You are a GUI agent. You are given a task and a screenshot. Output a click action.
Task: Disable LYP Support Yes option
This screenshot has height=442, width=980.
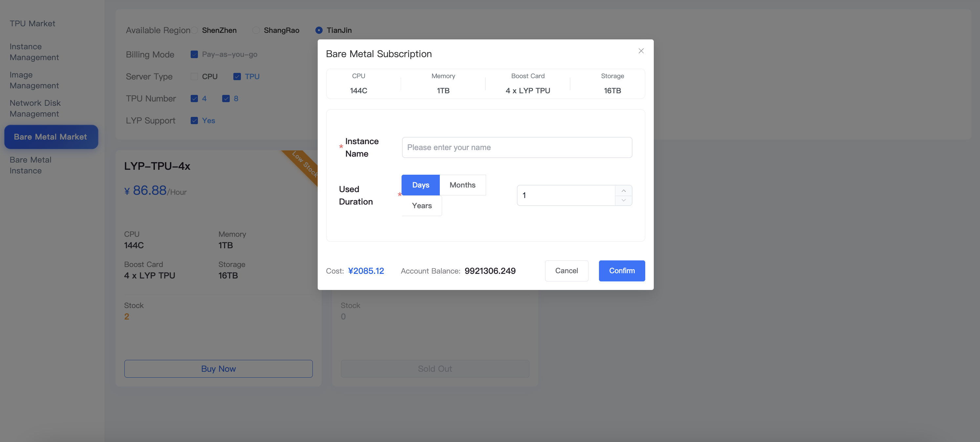click(194, 120)
